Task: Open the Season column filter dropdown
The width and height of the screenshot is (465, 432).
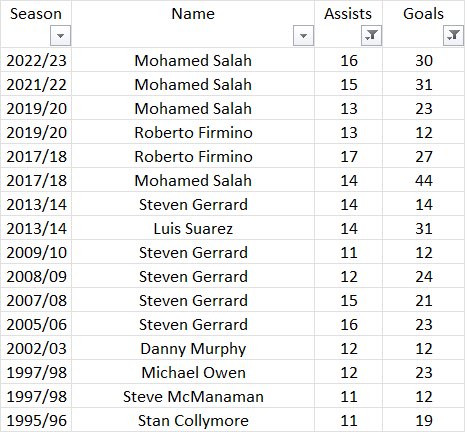Action: (x=60, y=35)
